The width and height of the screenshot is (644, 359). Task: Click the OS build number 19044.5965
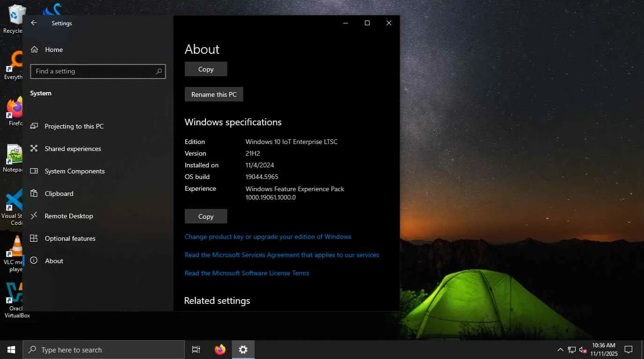(x=262, y=177)
